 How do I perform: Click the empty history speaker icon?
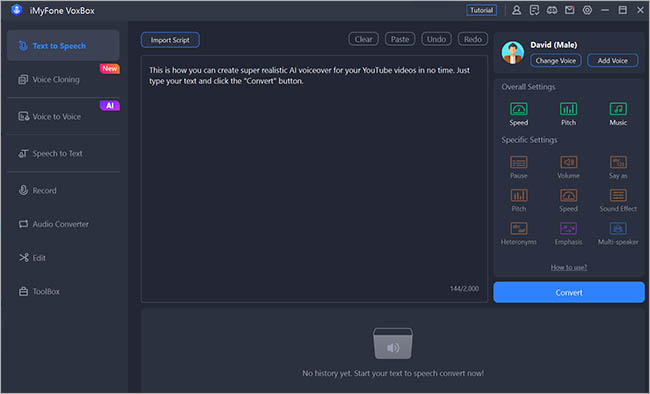point(393,343)
